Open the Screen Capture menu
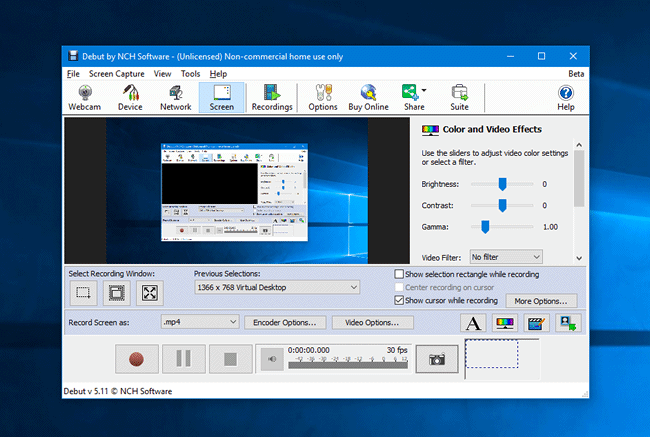Screen dimensions: 650x437 pyautogui.click(x=116, y=74)
